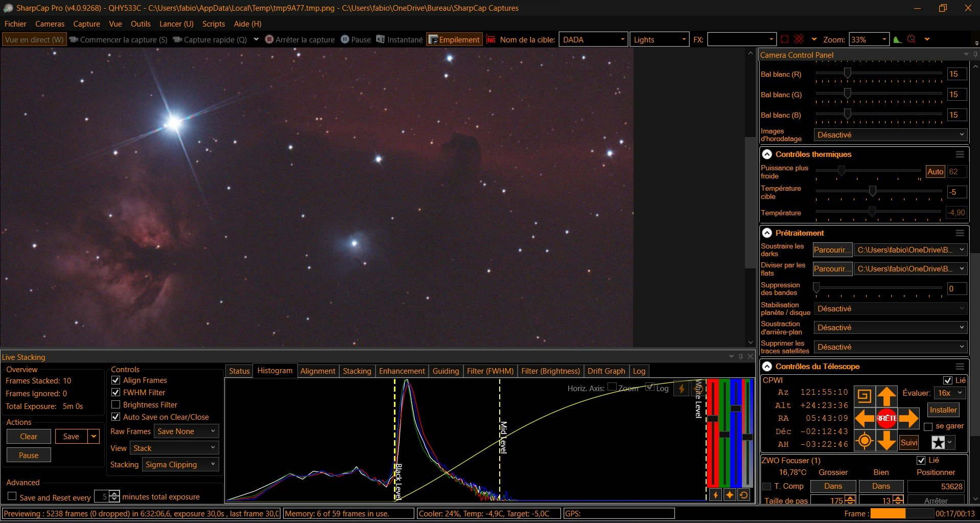Click the Live Stacking Pause button
The width and height of the screenshot is (980, 523).
29,455
